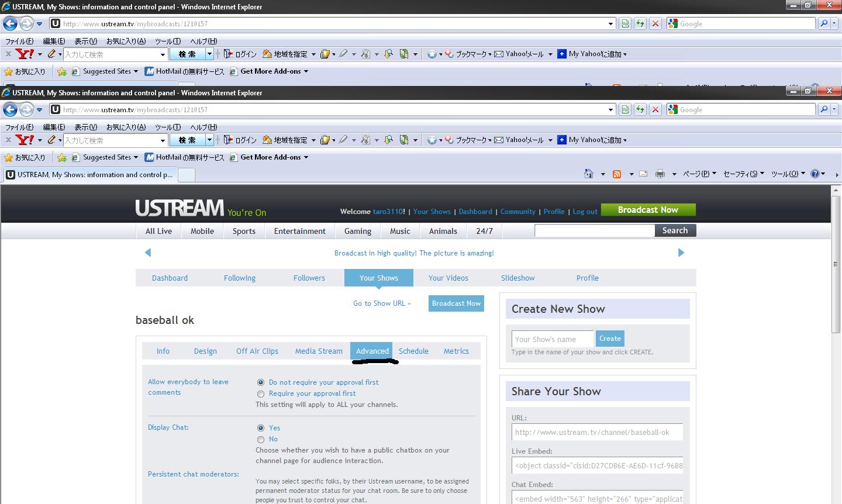Click Help question icon in front command bar
The image size is (842, 504).
[x=815, y=174]
